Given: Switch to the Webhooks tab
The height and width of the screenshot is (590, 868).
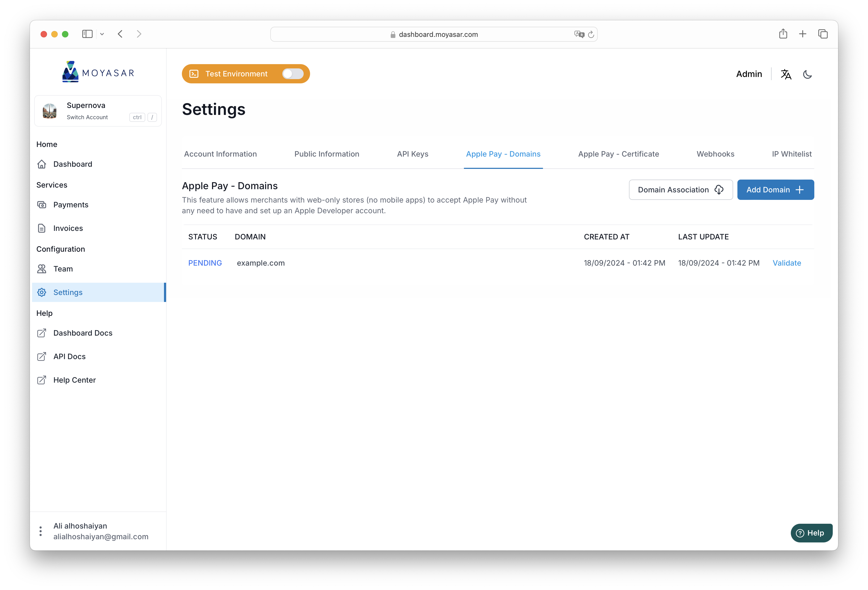Looking at the screenshot, I should [715, 154].
